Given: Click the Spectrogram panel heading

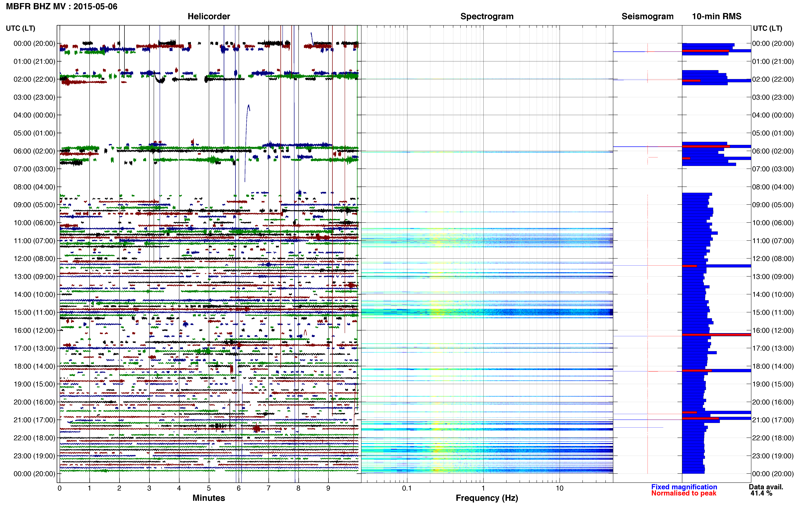Looking at the screenshot, I should 487,16.
